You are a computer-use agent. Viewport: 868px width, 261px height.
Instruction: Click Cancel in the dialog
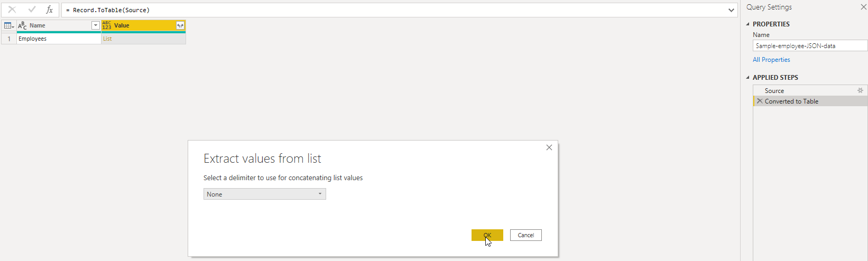click(526, 235)
